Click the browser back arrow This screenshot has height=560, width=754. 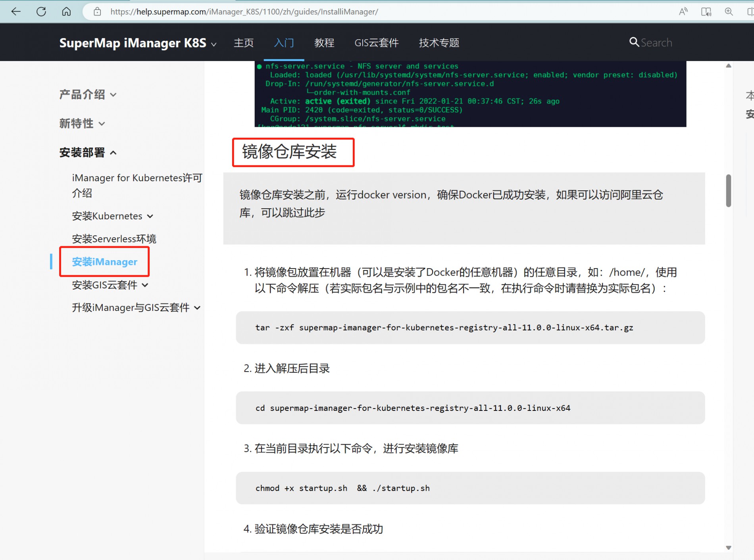(x=16, y=12)
